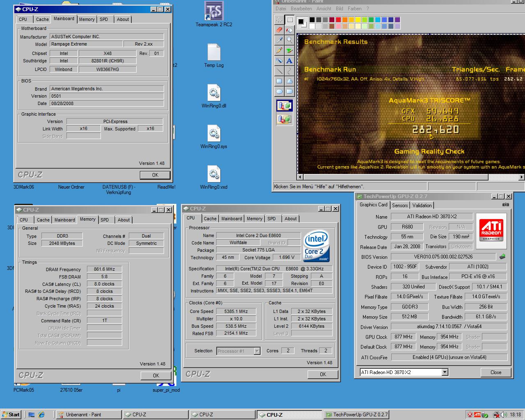Open the Windows Start menu
The width and height of the screenshot is (525, 420).
click(11, 415)
